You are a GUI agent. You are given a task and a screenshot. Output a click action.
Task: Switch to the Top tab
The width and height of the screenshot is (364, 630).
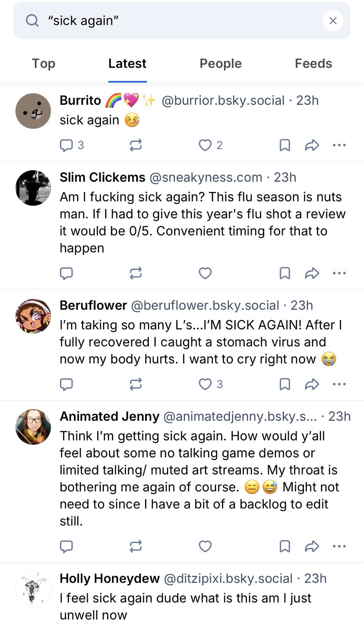[x=43, y=64]
